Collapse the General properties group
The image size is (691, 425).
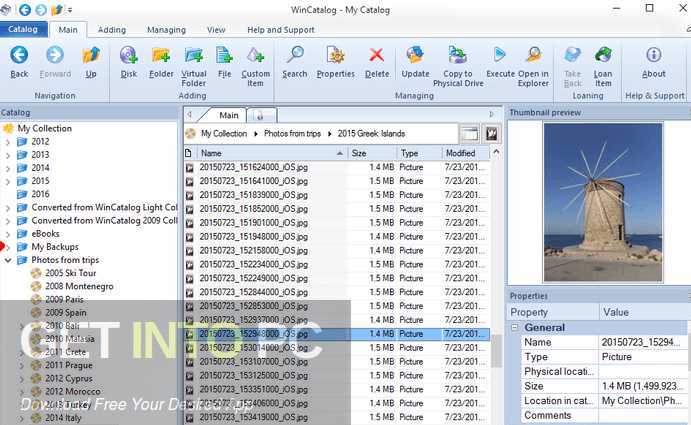tap(514, 328)
